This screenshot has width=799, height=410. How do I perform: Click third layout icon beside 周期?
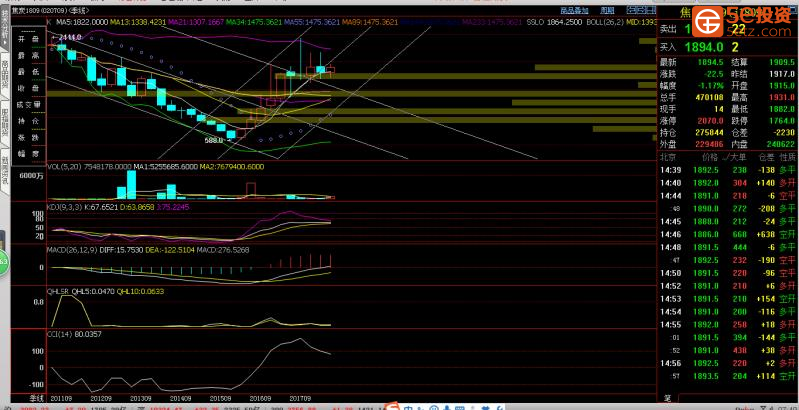(x=651, y=10)
